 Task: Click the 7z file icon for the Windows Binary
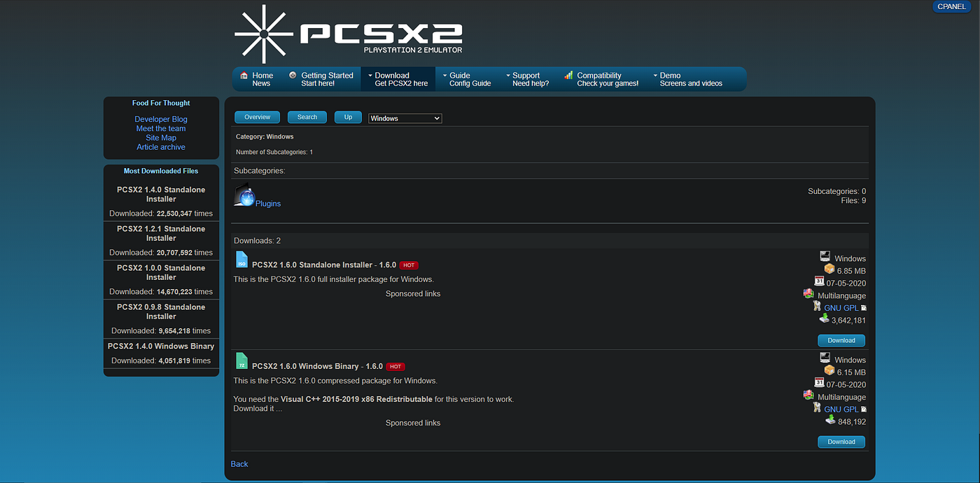[x=241, y=361]
